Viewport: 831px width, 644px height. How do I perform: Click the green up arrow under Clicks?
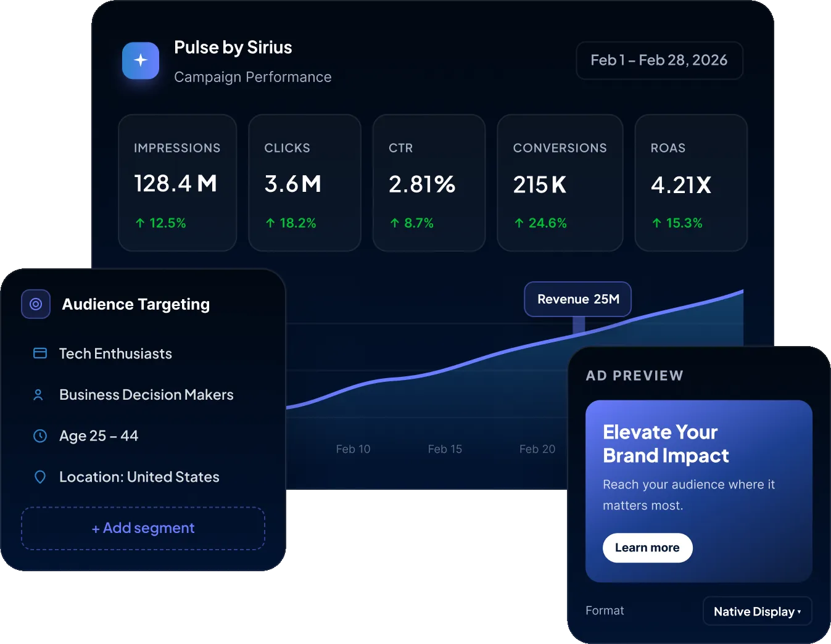pos(270,223)
